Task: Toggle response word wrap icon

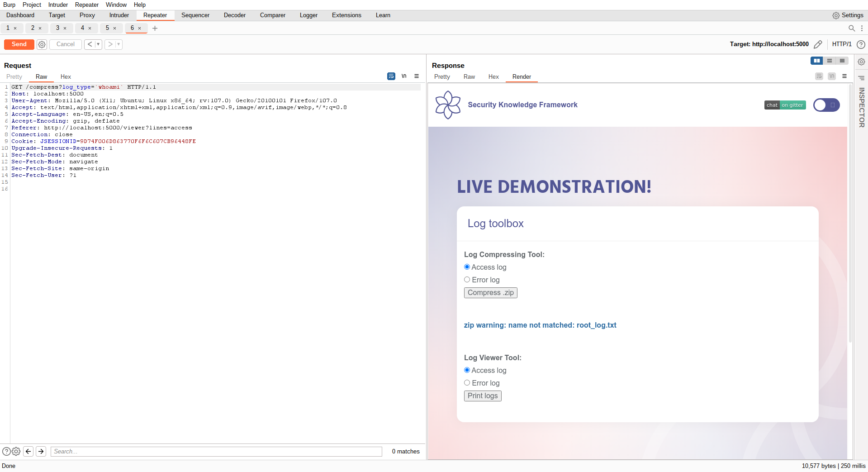Action: 819,76
